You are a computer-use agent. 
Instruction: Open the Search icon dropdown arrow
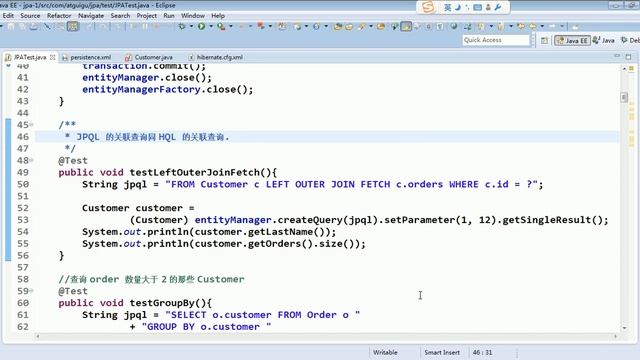pyautogui.click(x=371, y=27)
